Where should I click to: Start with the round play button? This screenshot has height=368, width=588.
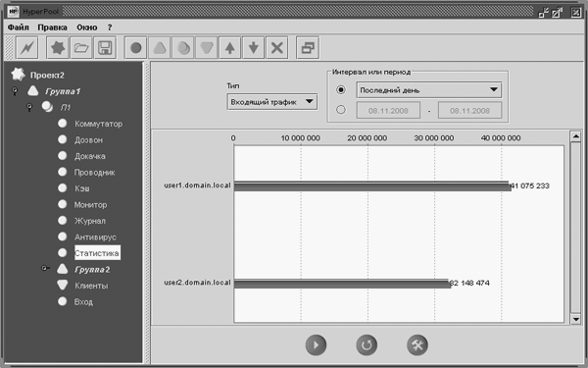click(x=316, y=344)
